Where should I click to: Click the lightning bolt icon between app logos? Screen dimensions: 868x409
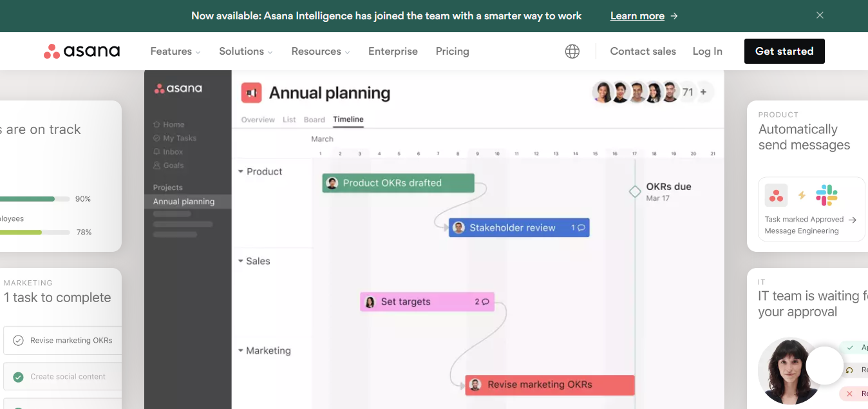(x=802, y=195)
